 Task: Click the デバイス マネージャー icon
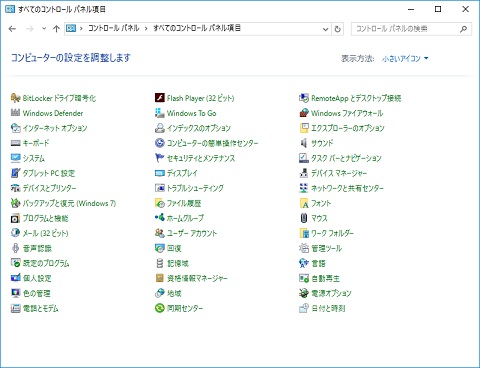pos(304,173)
